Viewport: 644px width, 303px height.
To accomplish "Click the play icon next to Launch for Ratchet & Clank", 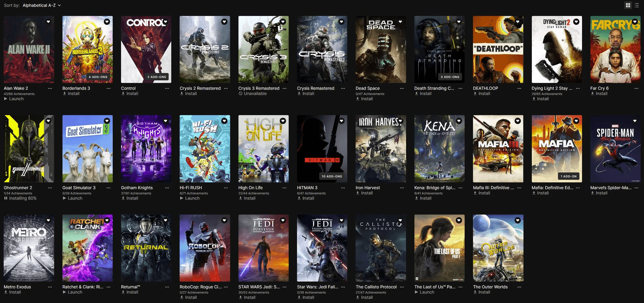I will pos(64,292).
